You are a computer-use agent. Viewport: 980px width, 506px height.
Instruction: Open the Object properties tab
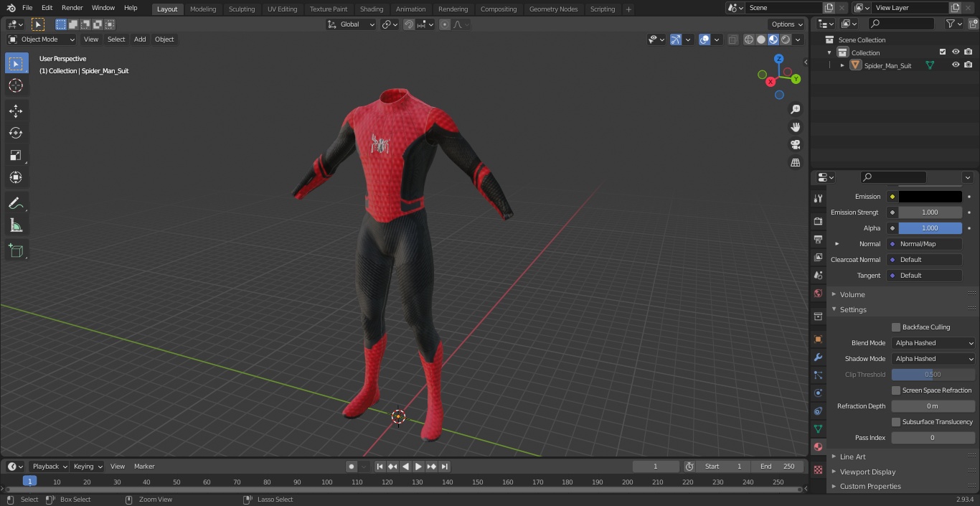pos(818,339)
